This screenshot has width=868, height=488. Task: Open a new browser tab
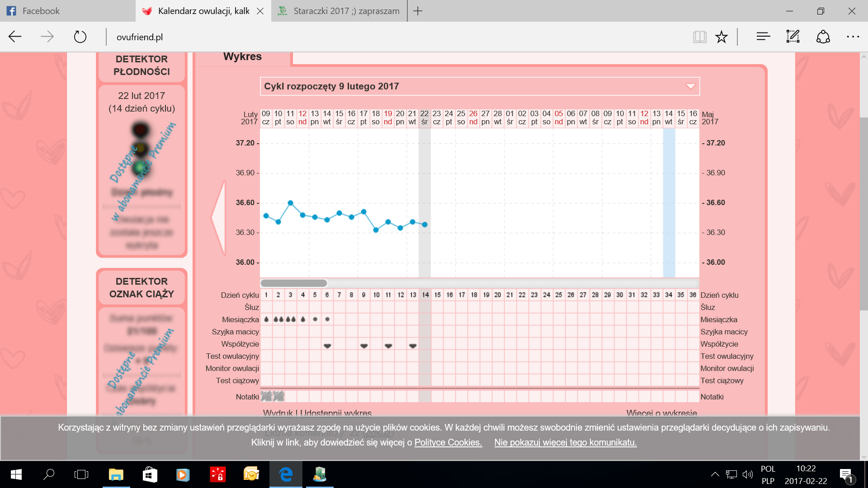pyautogui.click(x=418, y=11)
